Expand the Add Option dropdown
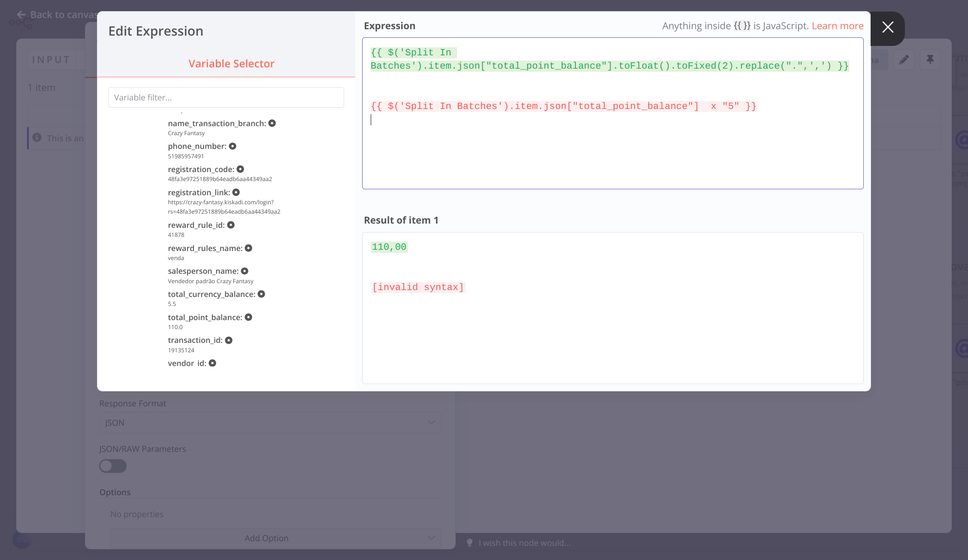 tap(275, 538)
